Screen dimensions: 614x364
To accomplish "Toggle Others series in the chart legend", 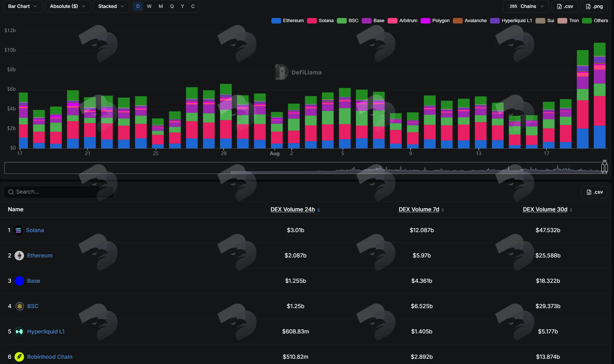I will (x=595, y=21).
